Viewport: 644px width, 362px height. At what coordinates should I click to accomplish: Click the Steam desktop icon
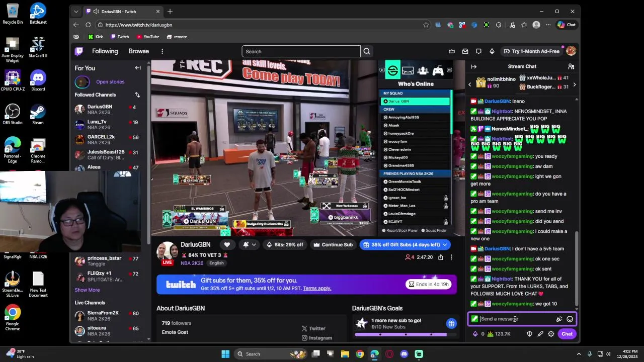click(38, 114)
